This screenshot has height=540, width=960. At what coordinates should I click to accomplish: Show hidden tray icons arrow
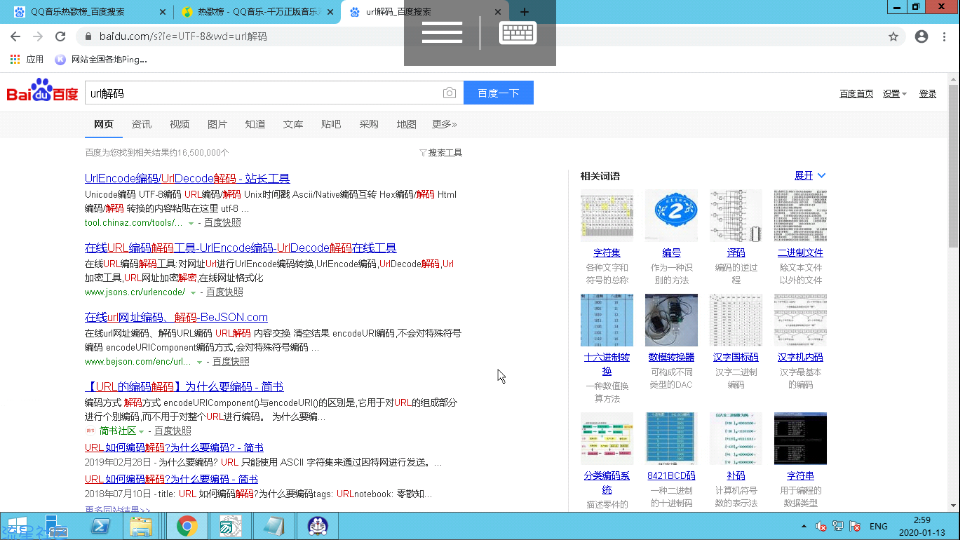pyautogui.click(x=804, y=527)
